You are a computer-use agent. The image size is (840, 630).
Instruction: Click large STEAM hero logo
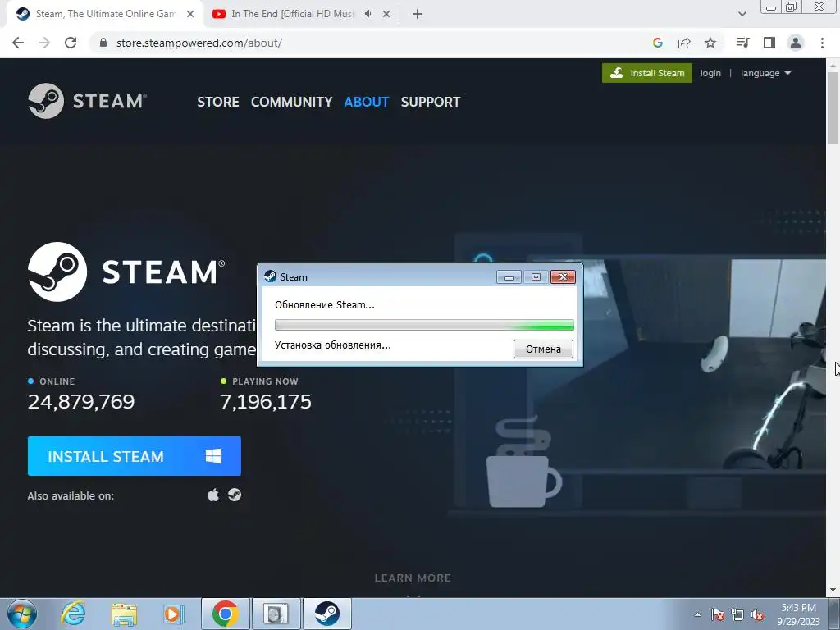[126, 272]
